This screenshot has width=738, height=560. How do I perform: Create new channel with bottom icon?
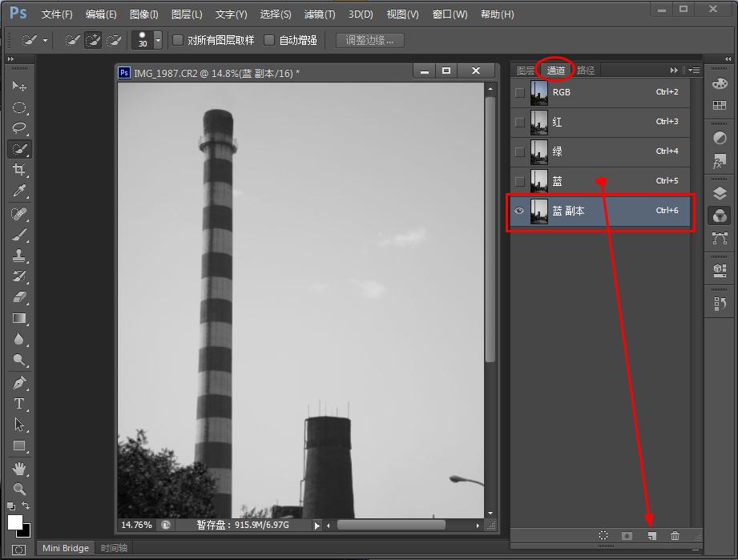tap(651, 536)
